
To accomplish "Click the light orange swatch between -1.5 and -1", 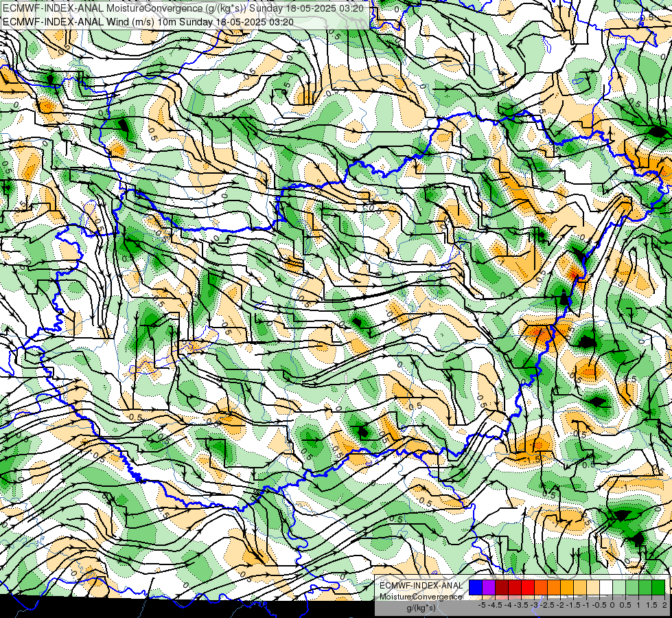I will pos(580,587).
